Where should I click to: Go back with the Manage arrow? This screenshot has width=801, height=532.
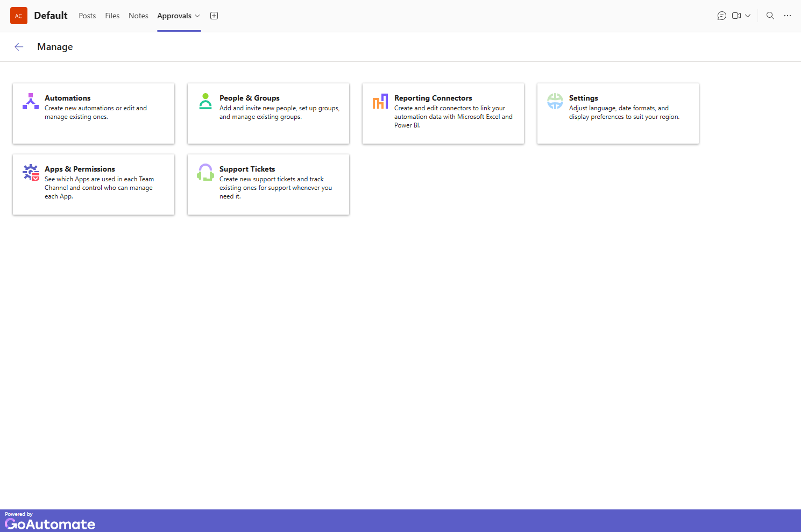click(19, 47)
